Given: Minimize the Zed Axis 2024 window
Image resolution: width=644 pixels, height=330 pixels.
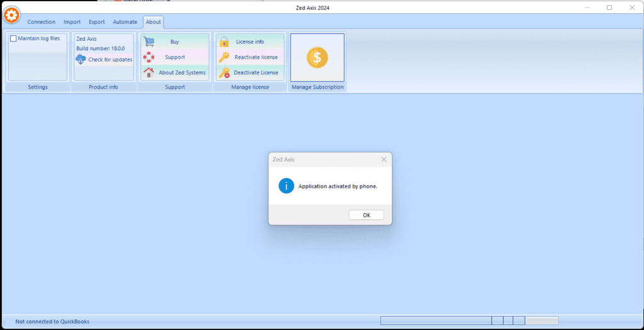Looking at the screenshot, I should 587,8.
